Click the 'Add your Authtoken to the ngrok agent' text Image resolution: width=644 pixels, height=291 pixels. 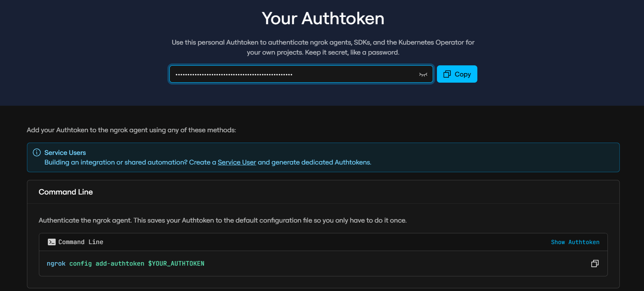click(x=131, y=130)
